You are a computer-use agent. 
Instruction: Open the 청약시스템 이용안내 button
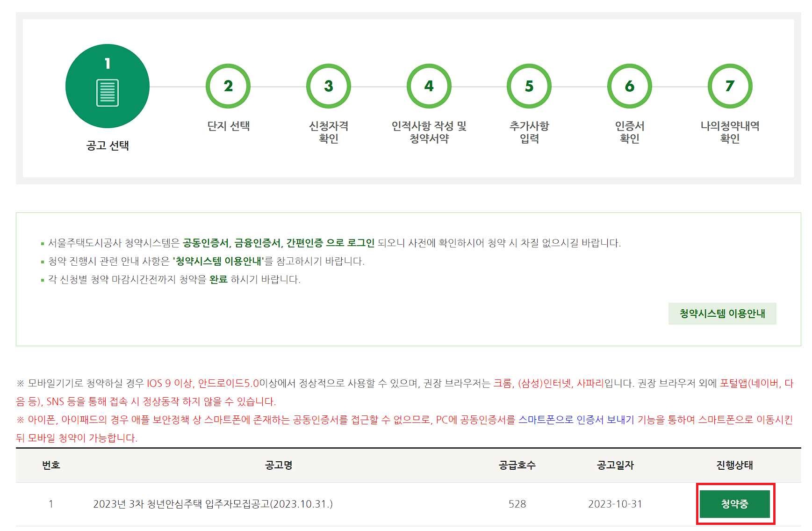tap(722, 313)
